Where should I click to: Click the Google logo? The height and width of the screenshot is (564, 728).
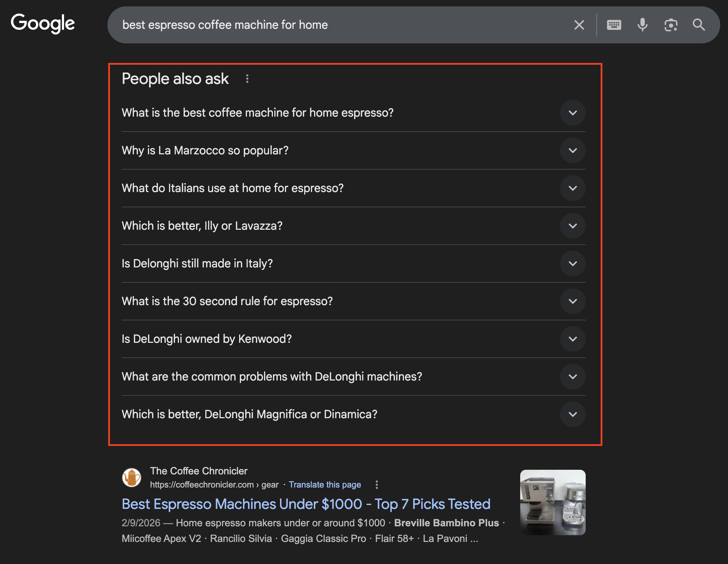point(43,23)
